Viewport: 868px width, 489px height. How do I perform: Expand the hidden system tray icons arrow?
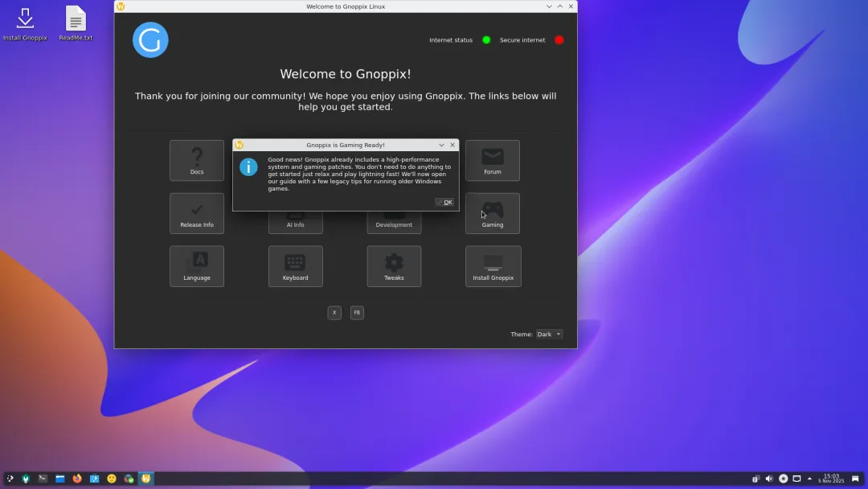tap(809, 479)
